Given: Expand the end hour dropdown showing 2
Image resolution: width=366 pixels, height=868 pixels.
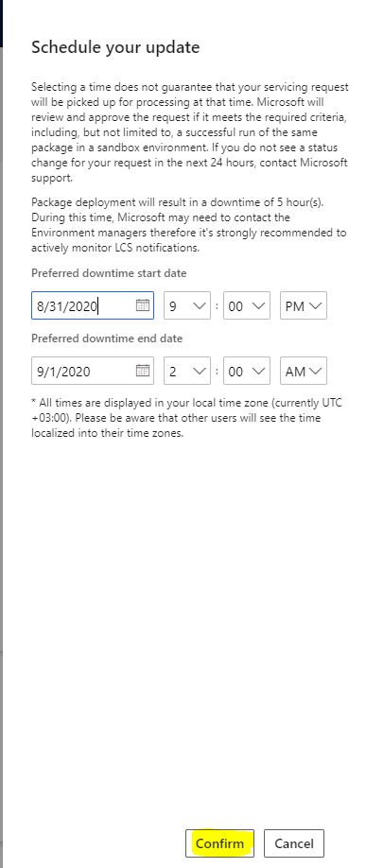Looking at the screenshot, I should coord(187,371).
